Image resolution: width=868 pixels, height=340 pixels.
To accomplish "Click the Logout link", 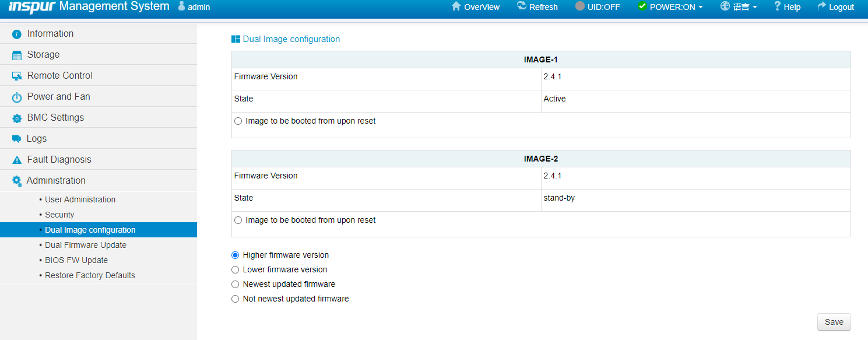I will point(841,7).
